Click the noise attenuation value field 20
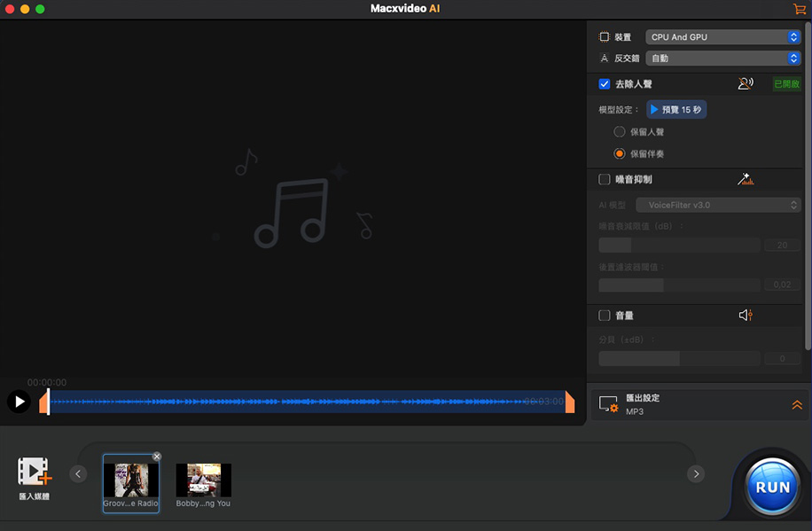Screen dimensions: 812x531 coord(782,245)
